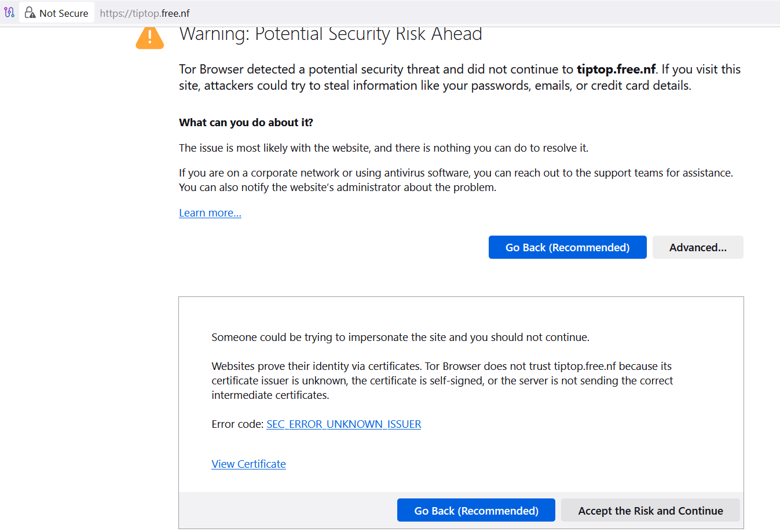Click the "Websites prove their identity" paragraph

[x=441, y=381]
